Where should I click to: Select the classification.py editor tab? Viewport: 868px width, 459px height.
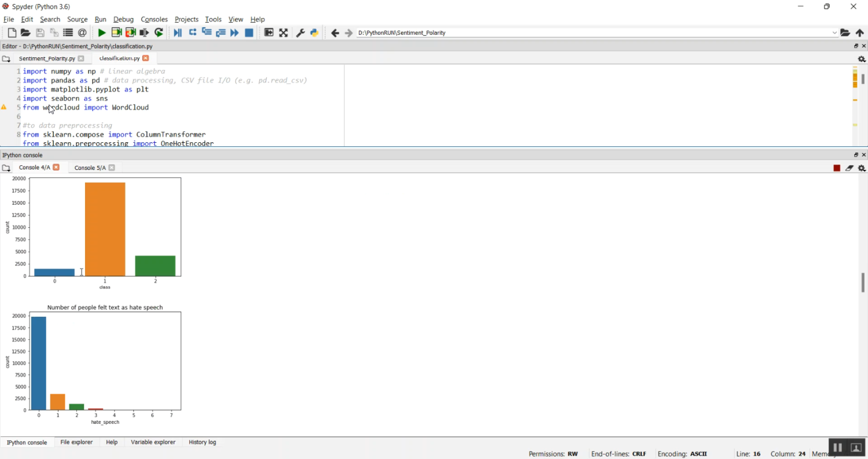click(119, 58)
